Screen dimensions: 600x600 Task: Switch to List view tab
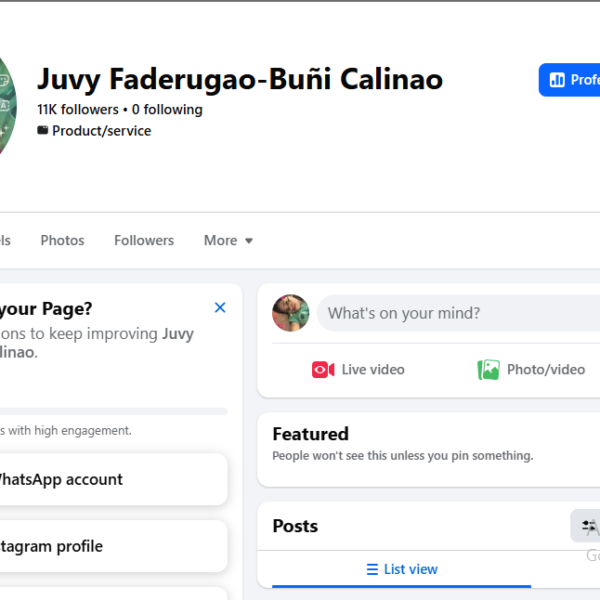(x=401, y=569)
